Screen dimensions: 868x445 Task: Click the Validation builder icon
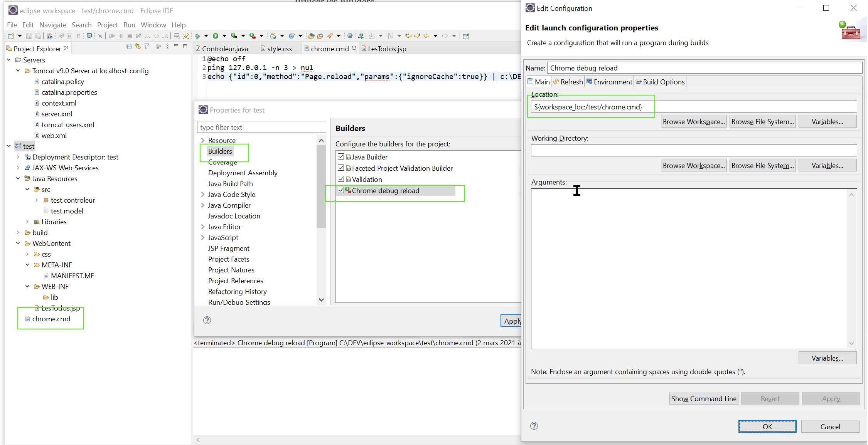348,180
